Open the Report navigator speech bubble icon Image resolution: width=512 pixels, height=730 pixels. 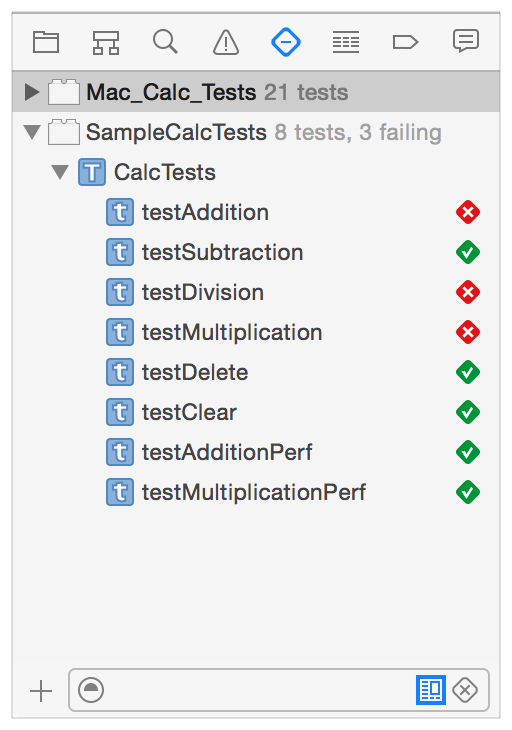click(x=465, y=41)
